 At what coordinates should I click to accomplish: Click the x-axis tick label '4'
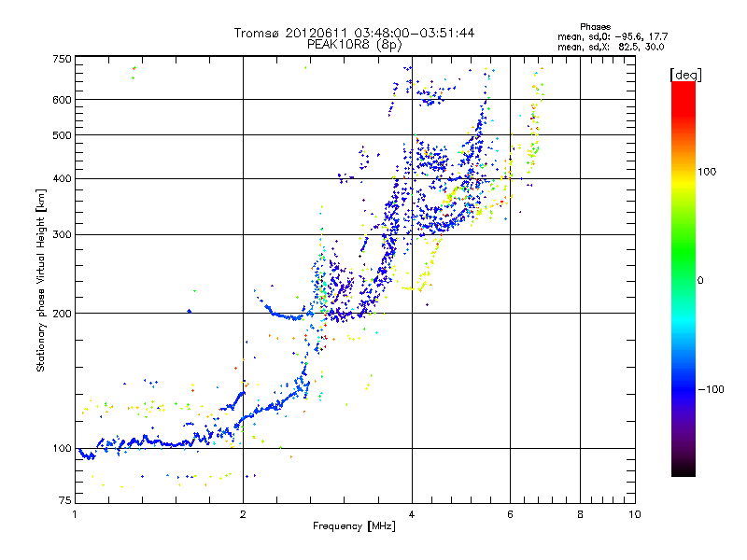pyautogui.click(x=412, y=514)
